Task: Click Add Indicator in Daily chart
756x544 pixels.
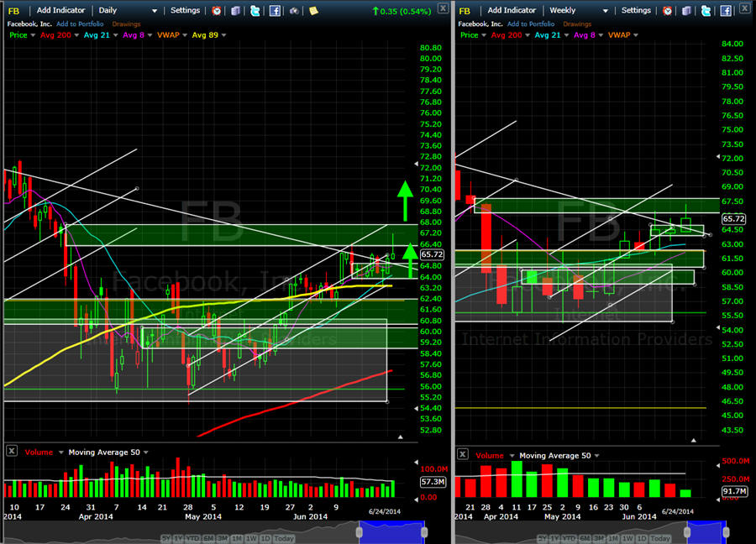Action: point(60,10)
